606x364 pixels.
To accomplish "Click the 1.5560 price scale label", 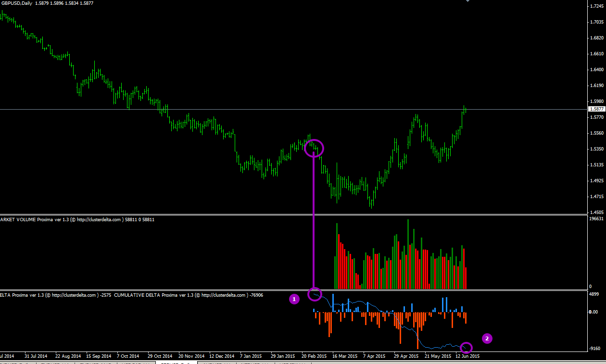I will point(596,133).
